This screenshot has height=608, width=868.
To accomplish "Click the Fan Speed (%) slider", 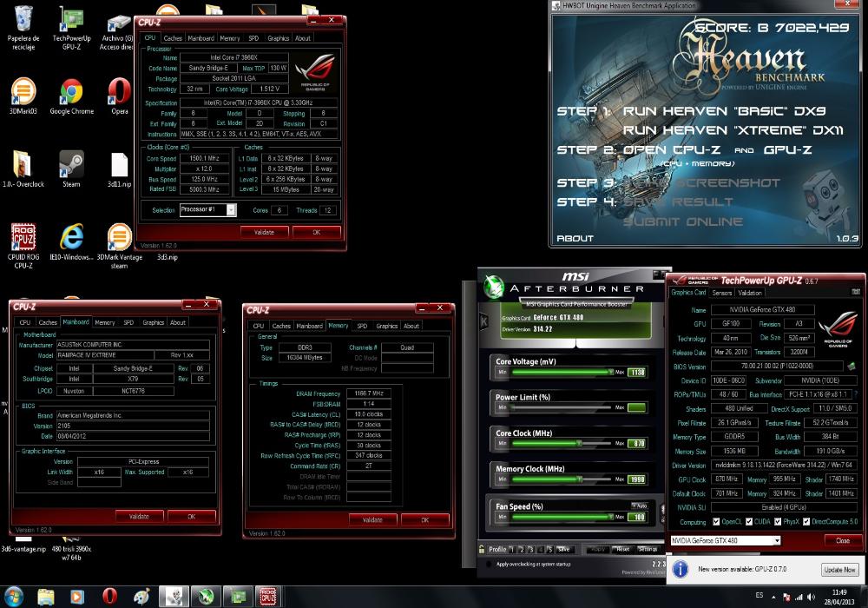I will (563, 517).
